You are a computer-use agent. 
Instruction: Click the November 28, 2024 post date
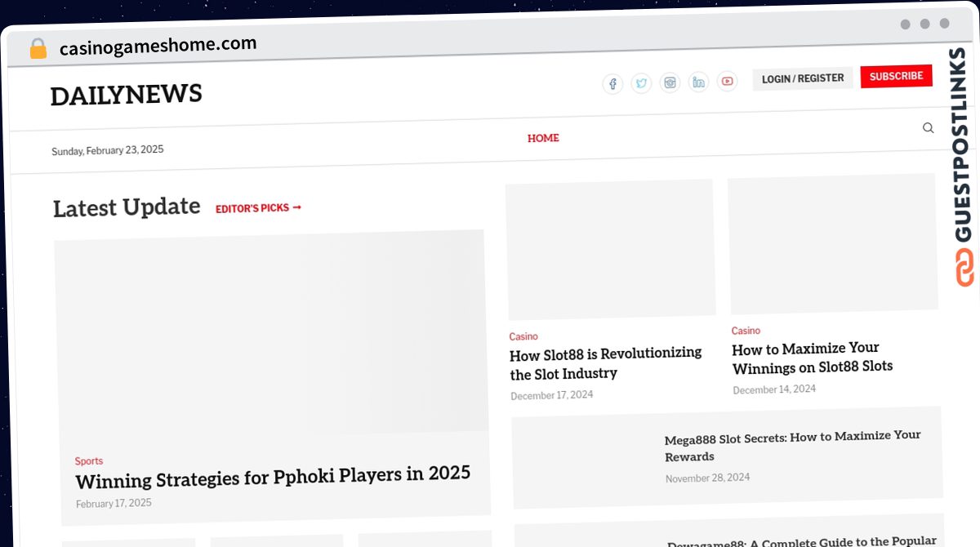(x=707, y=478)
